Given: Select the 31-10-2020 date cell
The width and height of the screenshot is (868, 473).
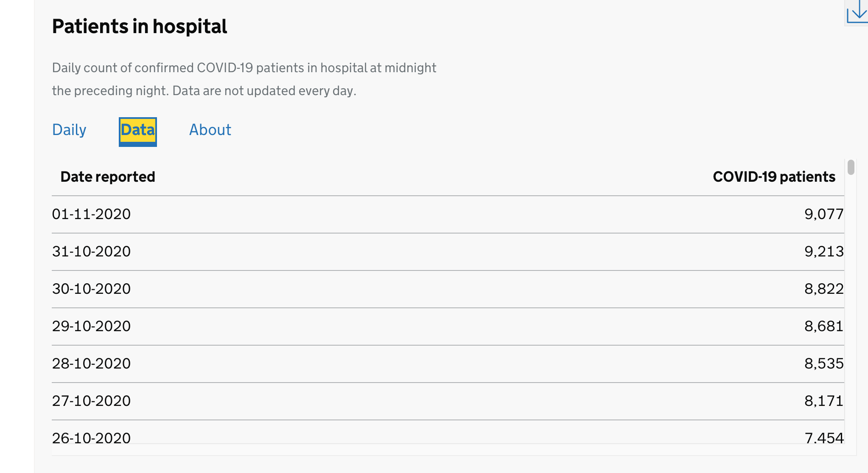Looking at the screenshot, I should click(91, 251).
